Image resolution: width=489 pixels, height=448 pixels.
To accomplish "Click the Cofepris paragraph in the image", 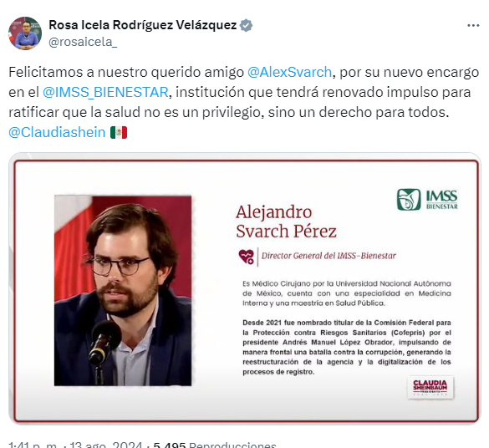I will (347, 347).
